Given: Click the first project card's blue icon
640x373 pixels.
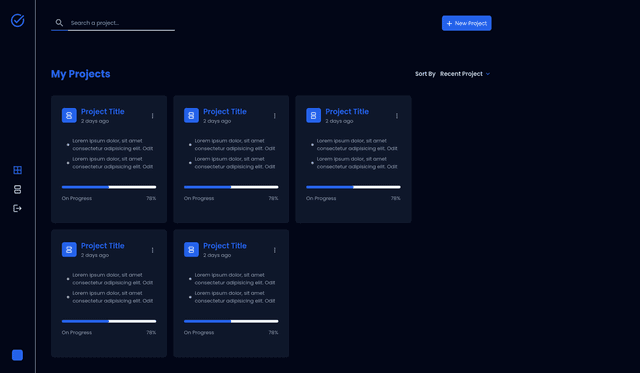Looking at the screenshot, I should 69,115.
